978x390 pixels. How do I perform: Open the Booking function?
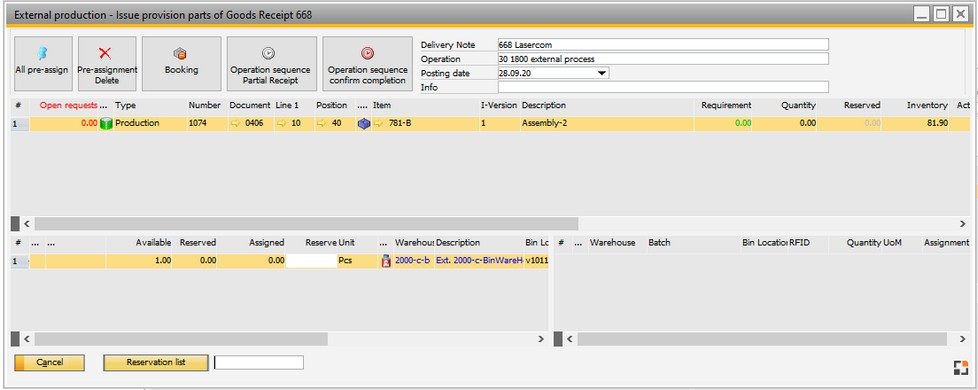point(182,64)
